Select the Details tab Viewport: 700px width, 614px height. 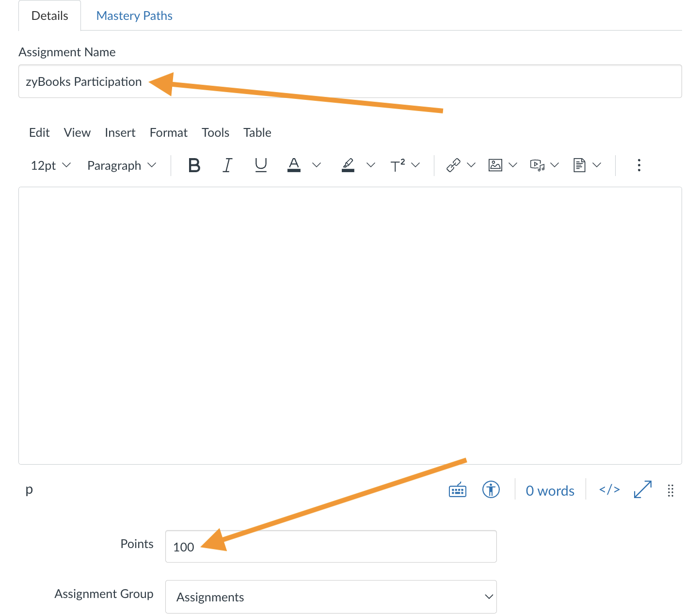point(50,16)
